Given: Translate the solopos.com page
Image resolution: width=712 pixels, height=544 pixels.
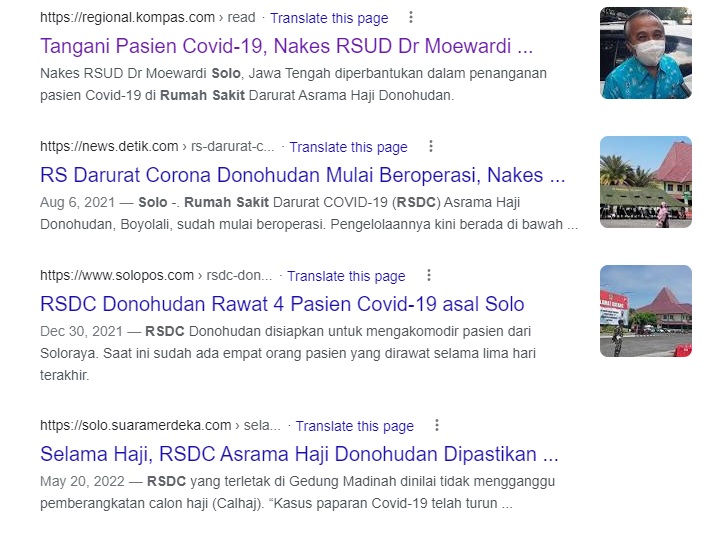Looking at the screenshot, I should [x=346, y=276].
